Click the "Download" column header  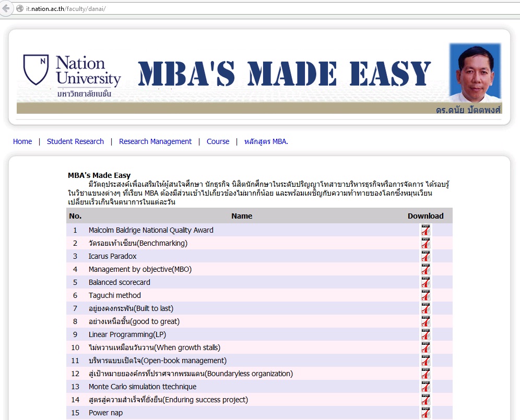pos(426,216)
